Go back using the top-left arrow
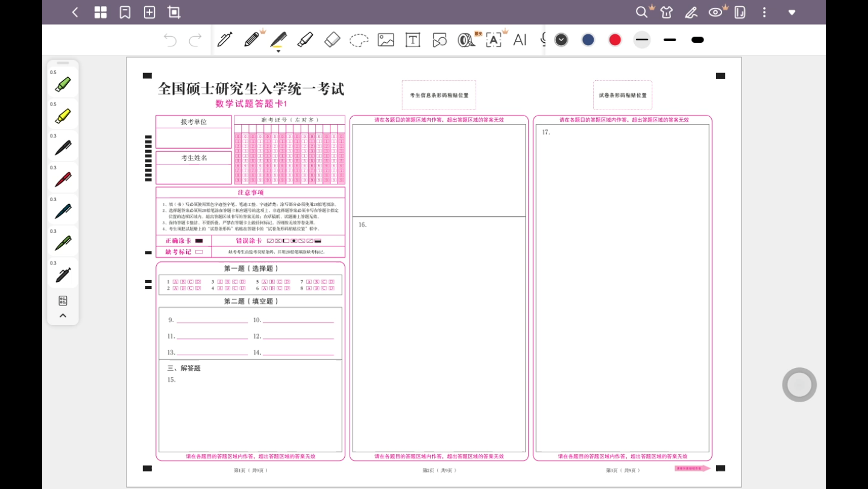This screenshot has height=489, width=868. (75, 12)
